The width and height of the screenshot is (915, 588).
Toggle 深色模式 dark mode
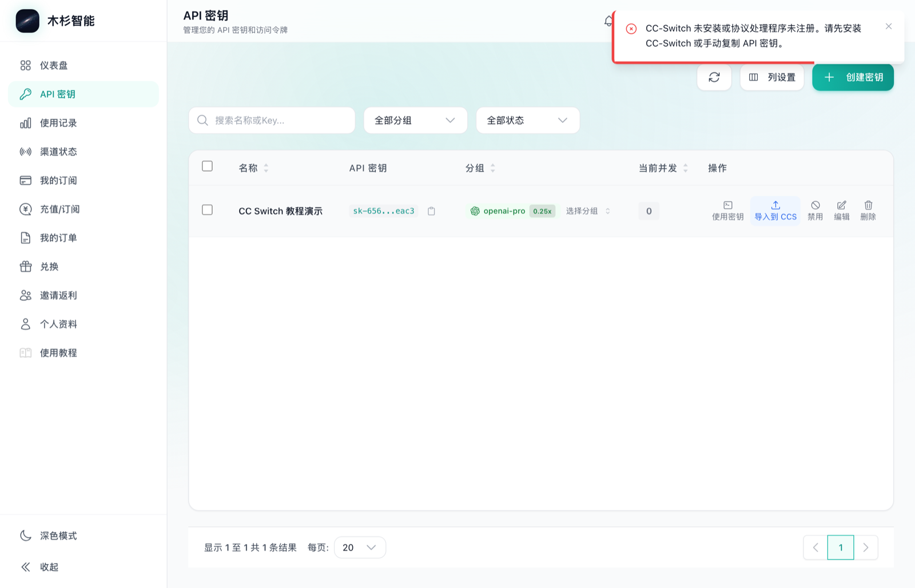(x=83, y=535)
